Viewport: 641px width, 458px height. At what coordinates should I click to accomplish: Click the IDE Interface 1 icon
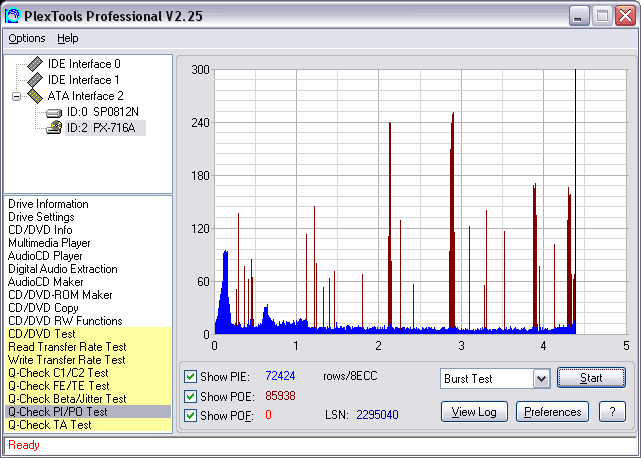[35, 80]
